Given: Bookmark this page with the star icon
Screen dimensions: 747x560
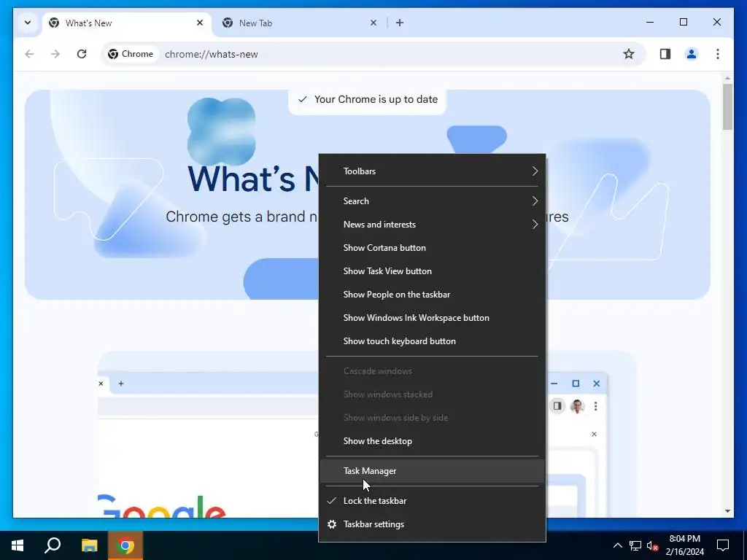Looking at the screenshot, I should (629, 54).
